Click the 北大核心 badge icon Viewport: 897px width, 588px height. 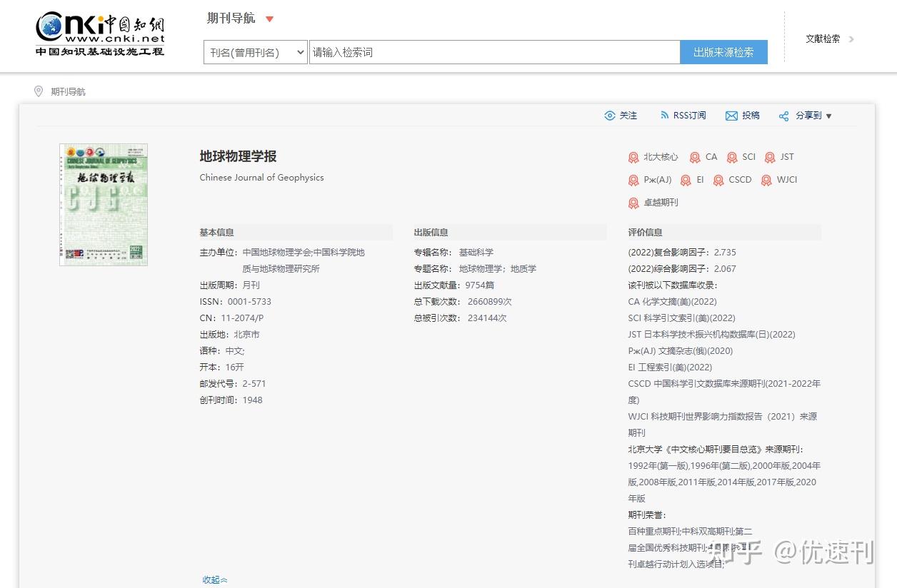633,158
